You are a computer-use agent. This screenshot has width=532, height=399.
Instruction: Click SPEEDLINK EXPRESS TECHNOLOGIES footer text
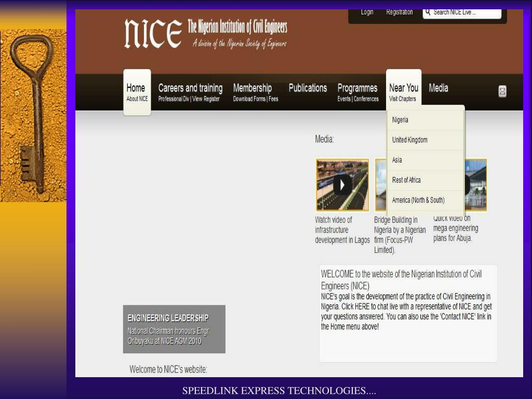pos(279,391)
